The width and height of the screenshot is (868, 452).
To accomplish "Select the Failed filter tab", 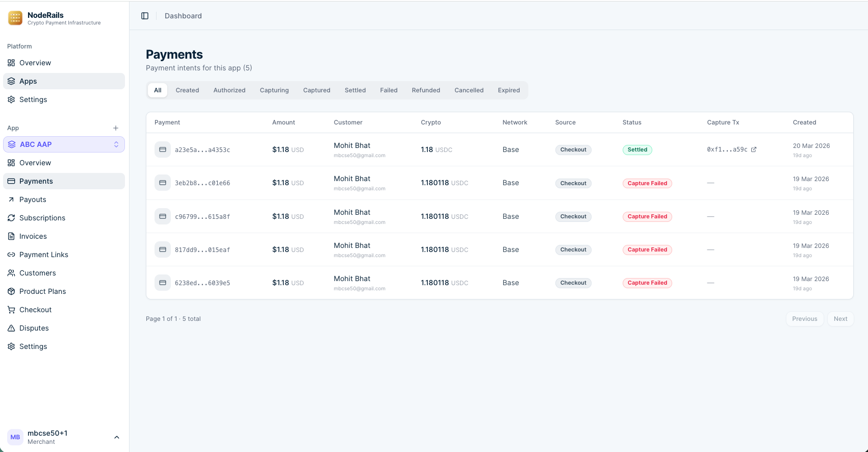I will [389, 90].
